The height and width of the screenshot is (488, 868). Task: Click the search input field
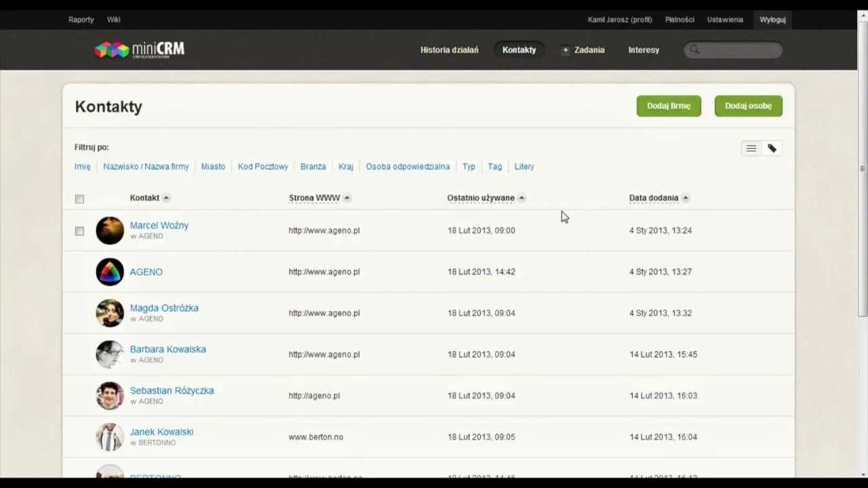tap(733, 49)
